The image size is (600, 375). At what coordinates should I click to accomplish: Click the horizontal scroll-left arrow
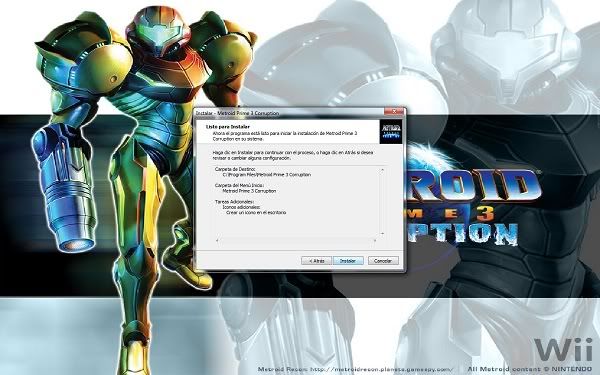pyautogui.click(x=217, y=240)
